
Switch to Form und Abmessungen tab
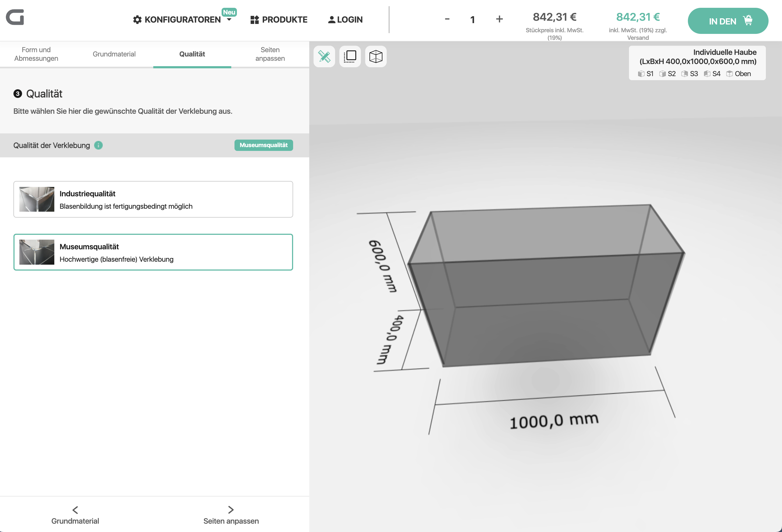[36, 54]
